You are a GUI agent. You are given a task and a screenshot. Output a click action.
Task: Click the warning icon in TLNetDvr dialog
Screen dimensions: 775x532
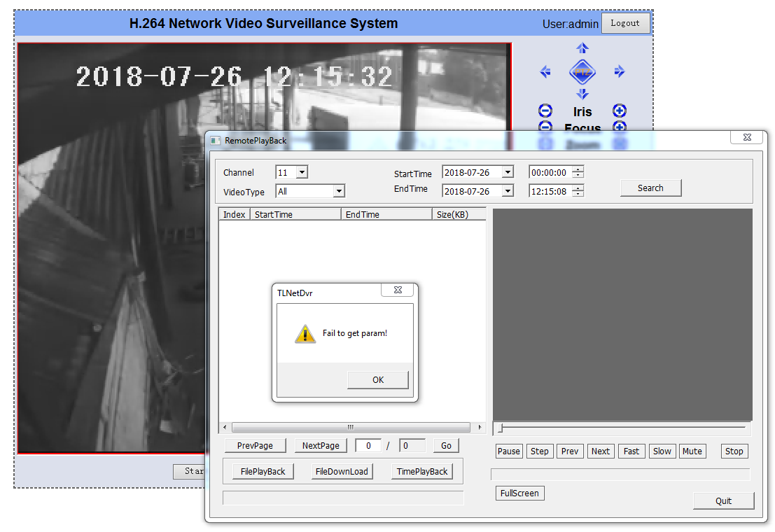pyautogui.click(x=305, y=334)
